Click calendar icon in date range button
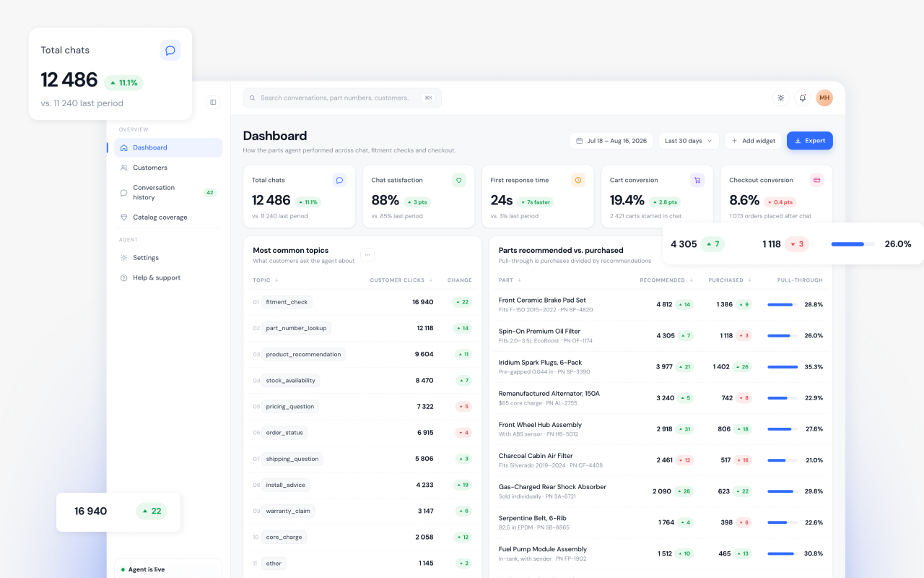The width and height of the screenshot is (924, 578). point(579,141)
